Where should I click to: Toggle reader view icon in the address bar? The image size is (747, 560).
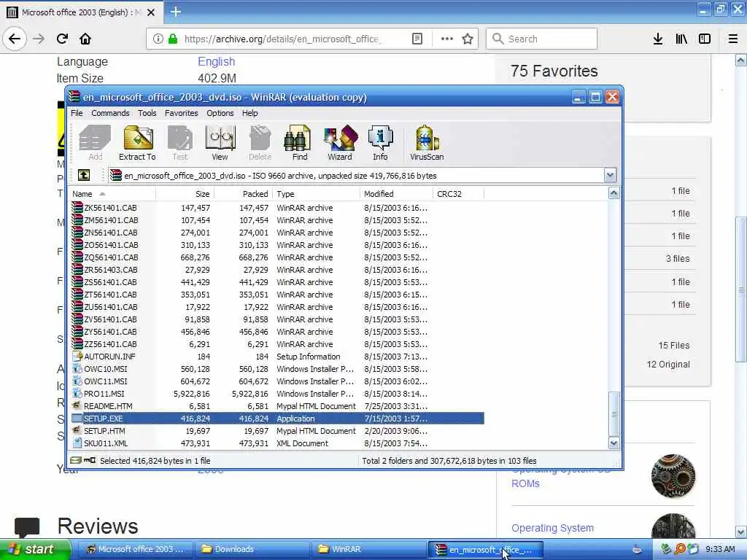(417, 39)
